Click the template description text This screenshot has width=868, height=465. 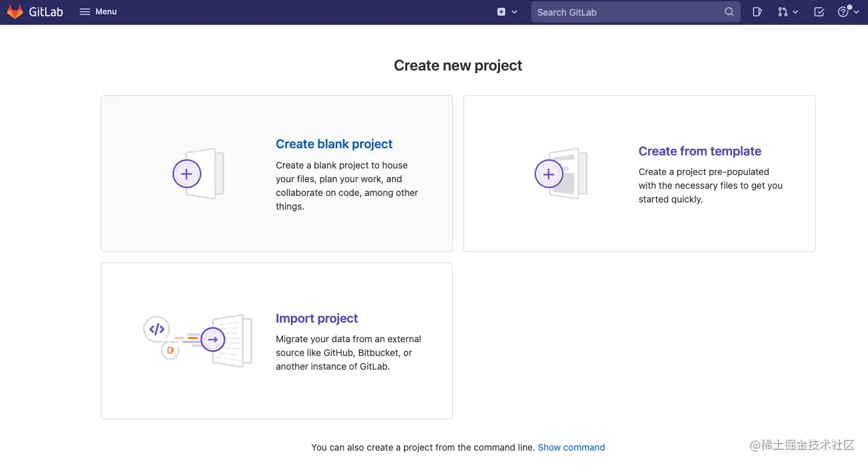(x=710, y=185)
